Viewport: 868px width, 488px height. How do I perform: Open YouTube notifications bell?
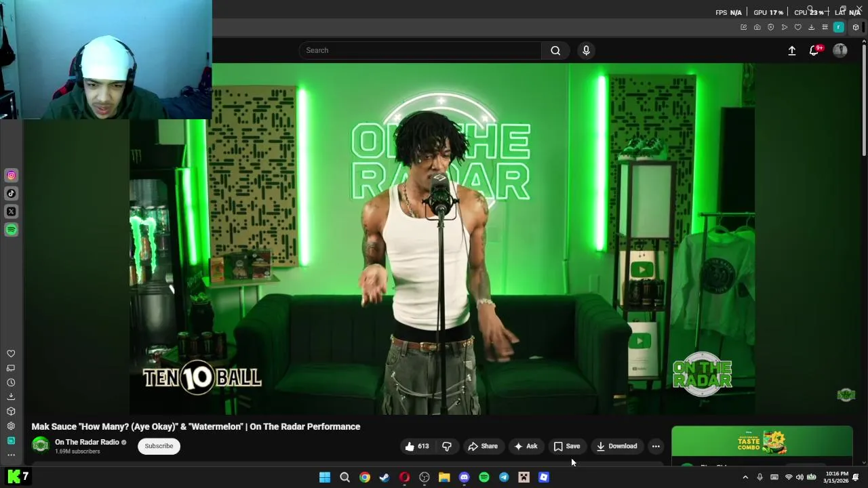pos(814,50)
